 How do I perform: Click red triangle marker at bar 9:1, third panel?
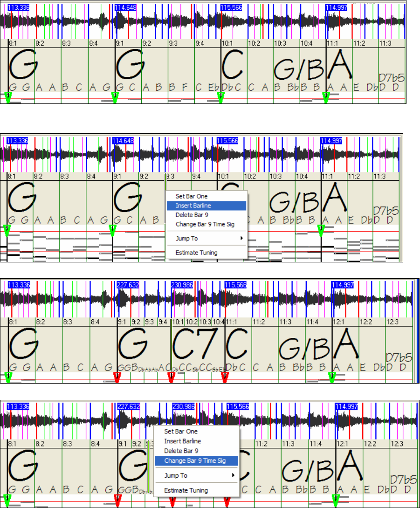[x=117, y=378]
